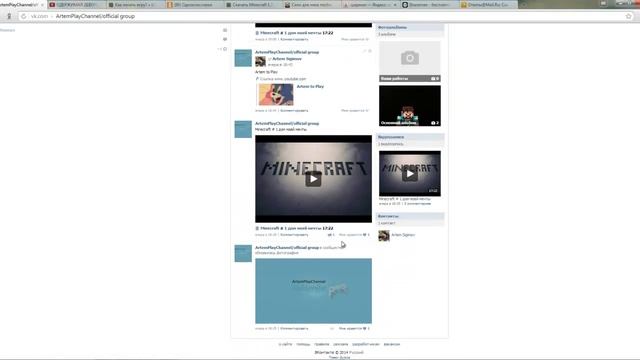
Task: Reload the page with the refresh icon
Action: 23,16
